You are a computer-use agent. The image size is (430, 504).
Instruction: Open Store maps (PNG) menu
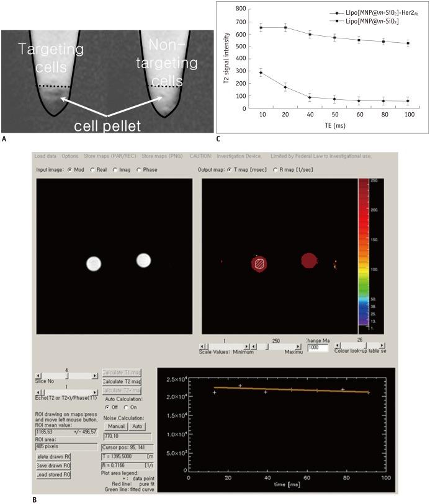162,156
